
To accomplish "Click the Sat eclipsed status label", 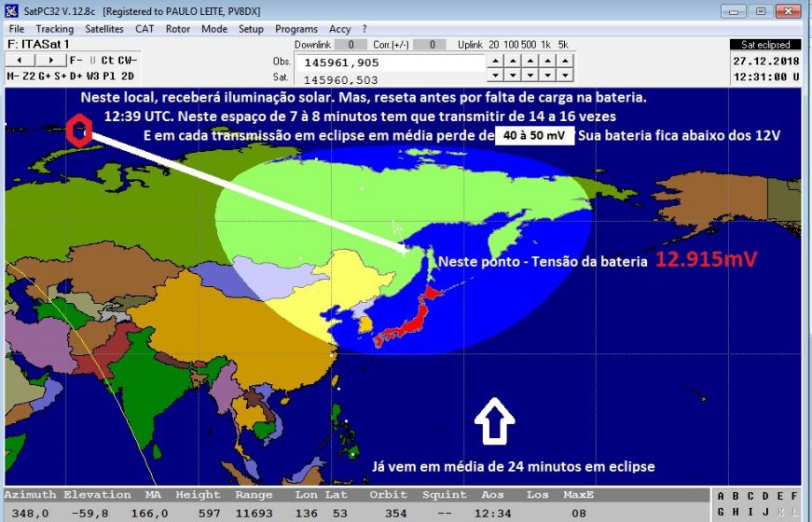I will [x=764, y=45].
